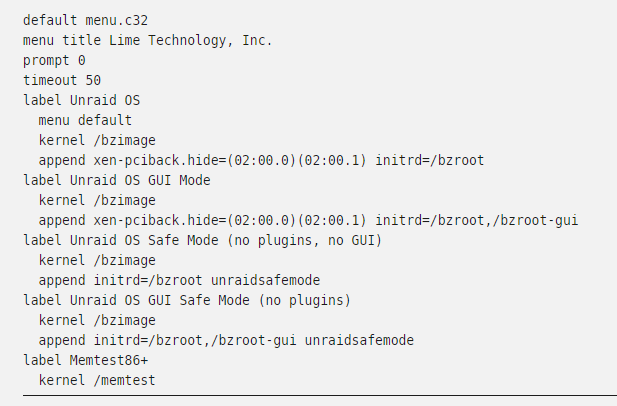This screenshot has height=406, width=617.
Task: Click append line with bzroot-gui unraidsafemode
Action: [226, 341]
